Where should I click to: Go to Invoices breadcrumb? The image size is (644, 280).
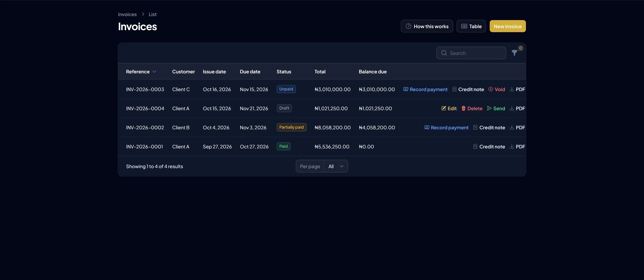pos(127,14)
